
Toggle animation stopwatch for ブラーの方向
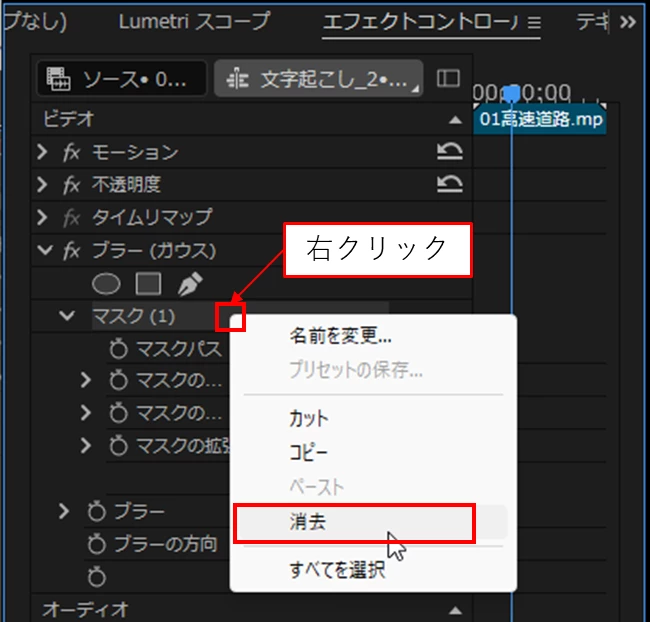point(97,544)
